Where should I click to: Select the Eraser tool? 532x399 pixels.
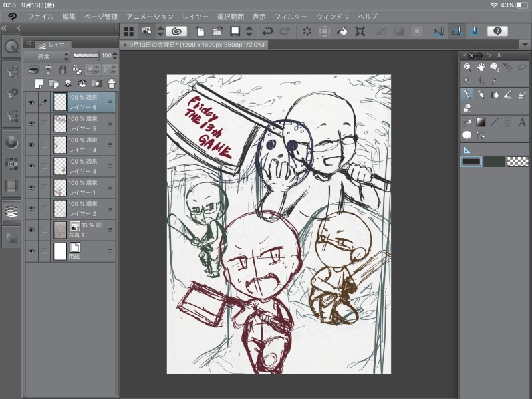(467, 108)
